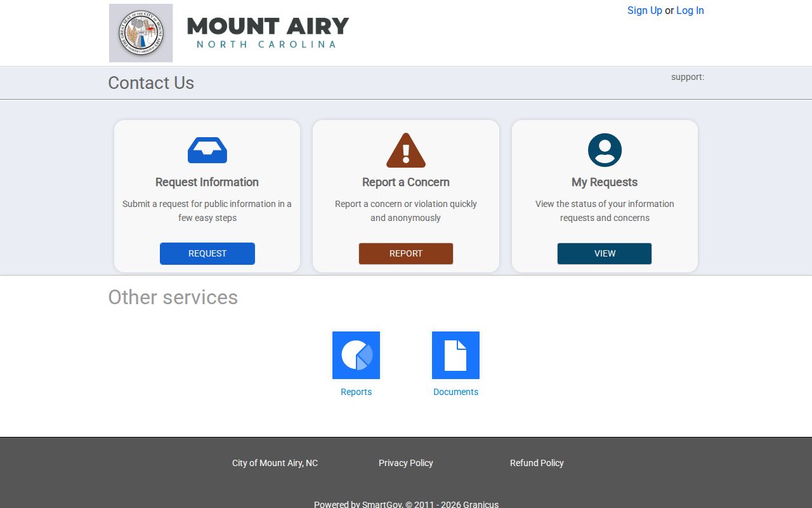
Task: Click the blue REQUEST button
Action: [207, 253]
